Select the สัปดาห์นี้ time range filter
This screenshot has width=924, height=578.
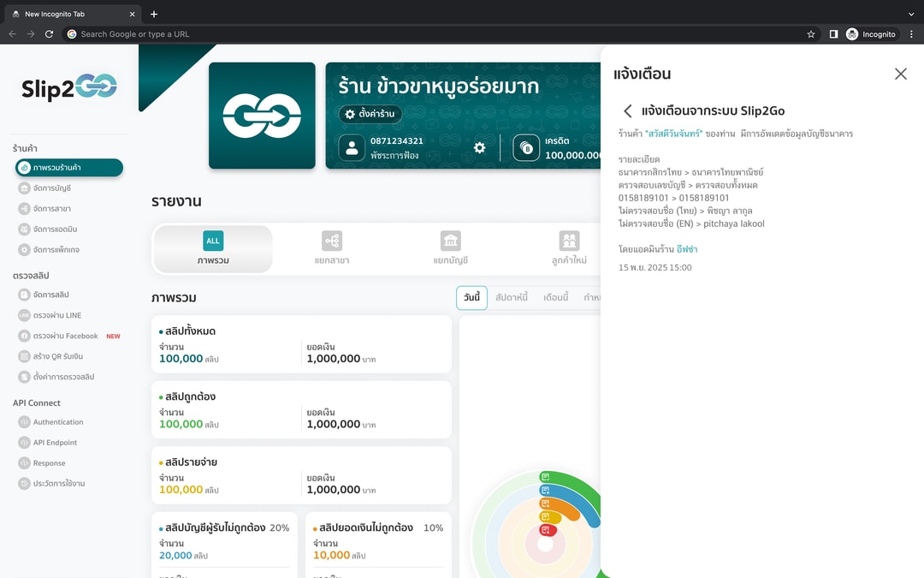point(512,298)
